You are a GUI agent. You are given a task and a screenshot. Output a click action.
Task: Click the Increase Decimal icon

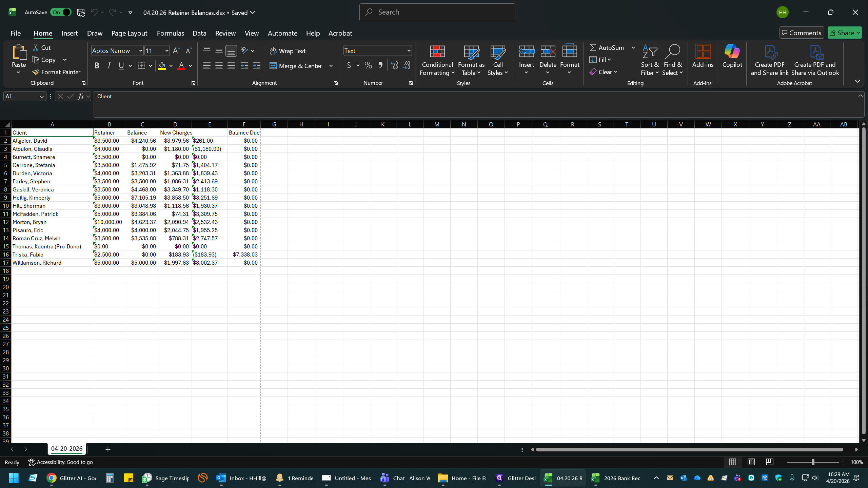(x=394, y=65)
